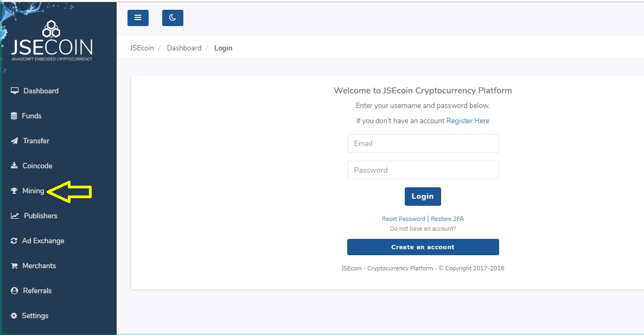644x335 pixels.
Task: Click 'Do not have an account?' text
Action: [423, 229]
